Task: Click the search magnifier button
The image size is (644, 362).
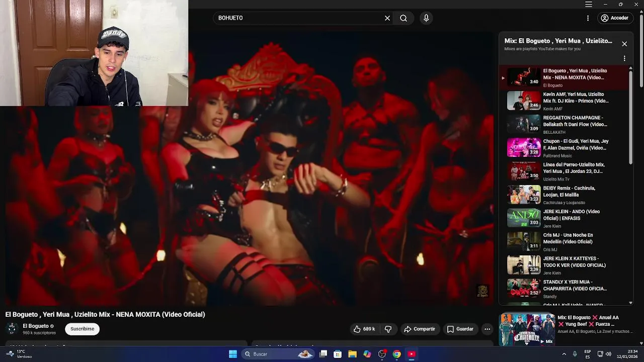Action: tap(404, 18)
